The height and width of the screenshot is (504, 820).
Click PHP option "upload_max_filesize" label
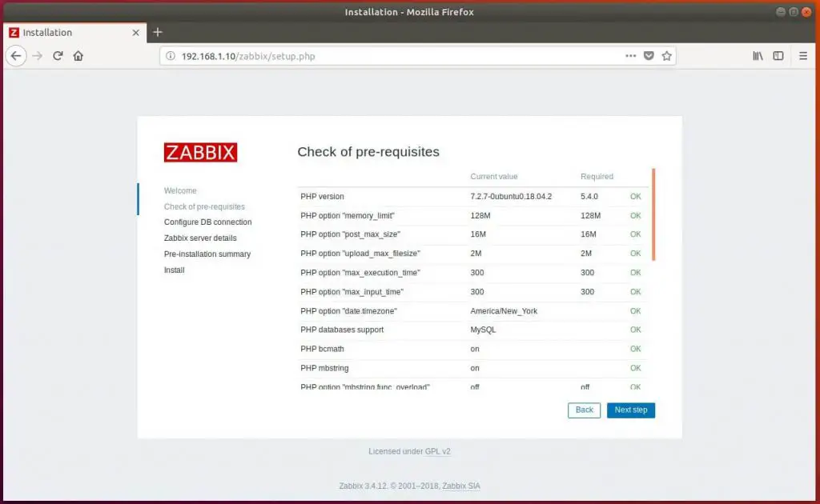click(x=360, y=254)
